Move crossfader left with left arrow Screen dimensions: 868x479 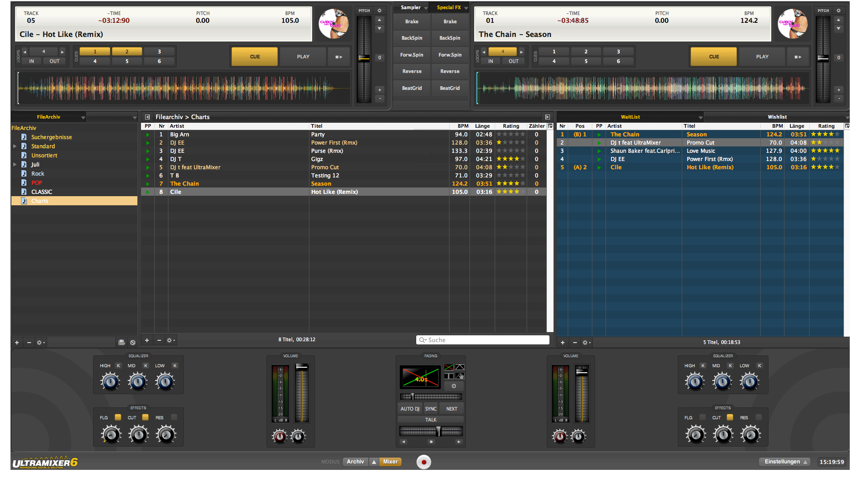(x=403, y=442)
